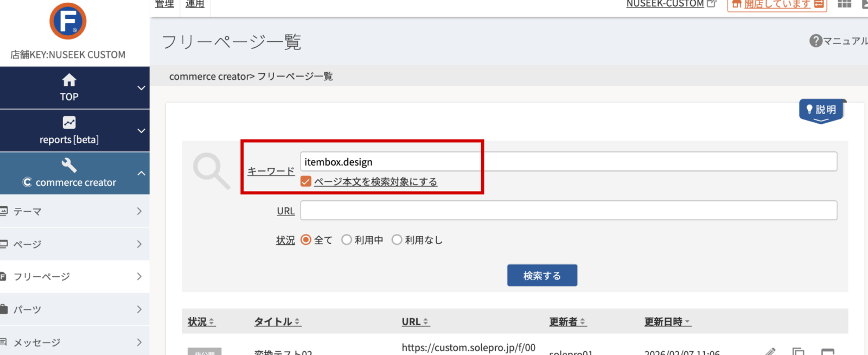Open the NUSEEK-CUSTOM store link
Viewport: 868px width, 355px height.
[665, 4]
